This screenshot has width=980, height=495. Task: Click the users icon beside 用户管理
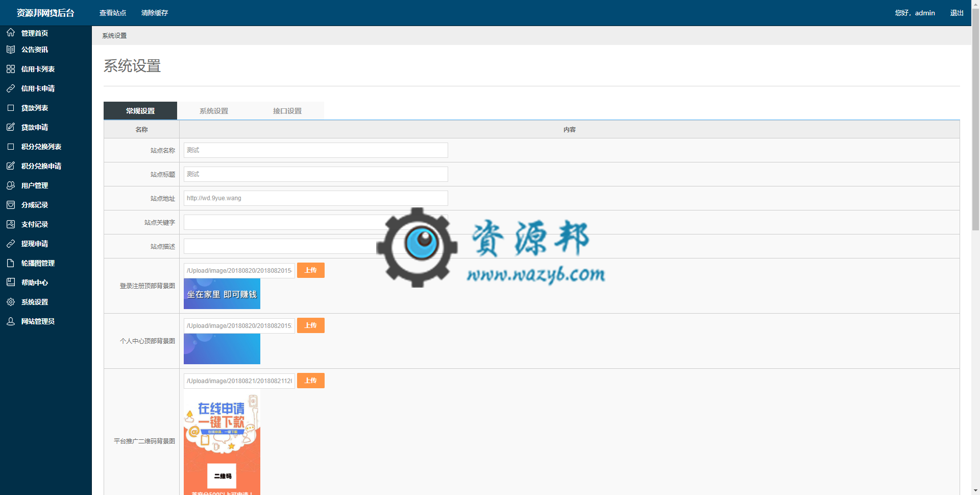pos(11,185)
